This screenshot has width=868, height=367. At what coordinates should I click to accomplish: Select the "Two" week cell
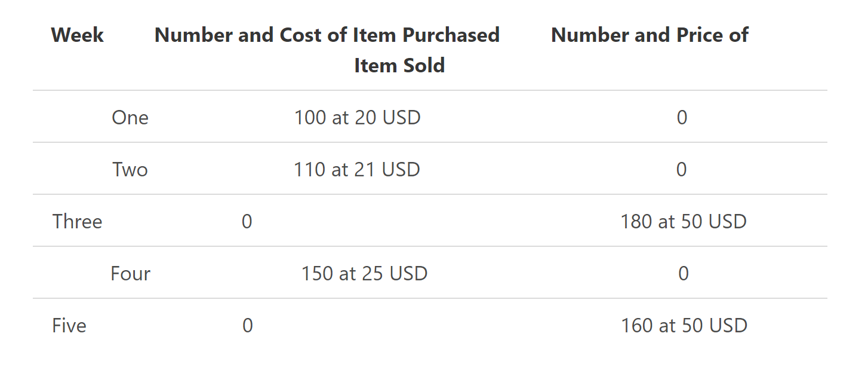[x=130, y=170]
